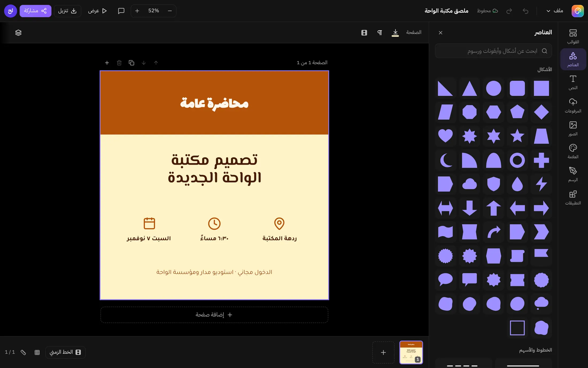Focus the shapes and icons search field

[x=493, y=51]
